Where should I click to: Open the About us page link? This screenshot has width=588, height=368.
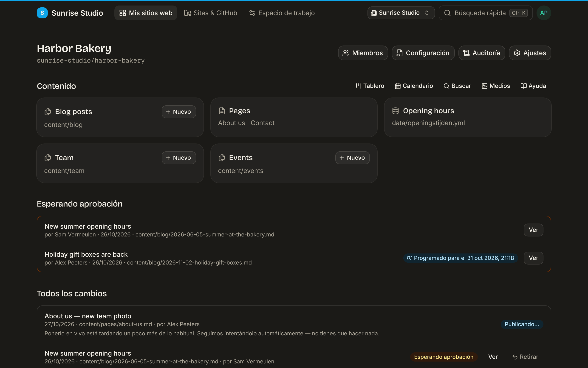pos(232,123)
